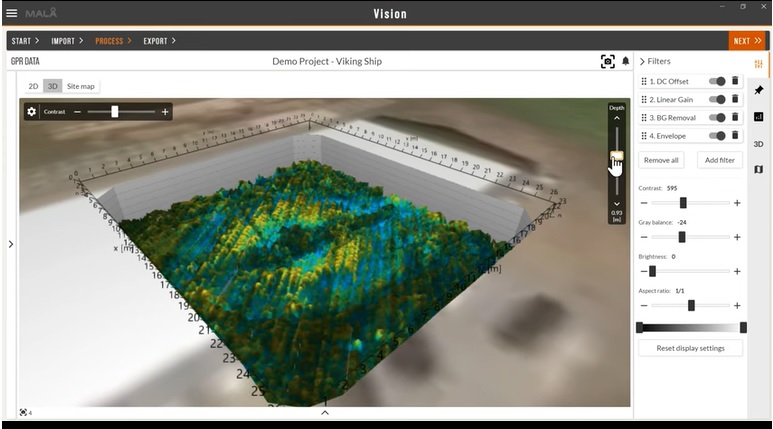Open 3D view settings gear
Viewport: 773px width, 429px height.
click(31, 112)
